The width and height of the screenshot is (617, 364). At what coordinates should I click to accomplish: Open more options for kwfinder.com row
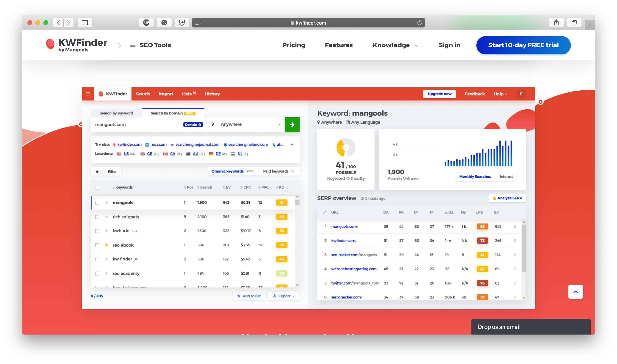point(515,241)
